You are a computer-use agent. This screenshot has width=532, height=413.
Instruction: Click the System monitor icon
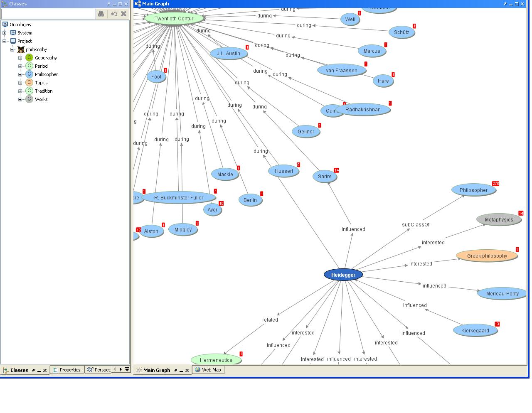coord(13,33)
